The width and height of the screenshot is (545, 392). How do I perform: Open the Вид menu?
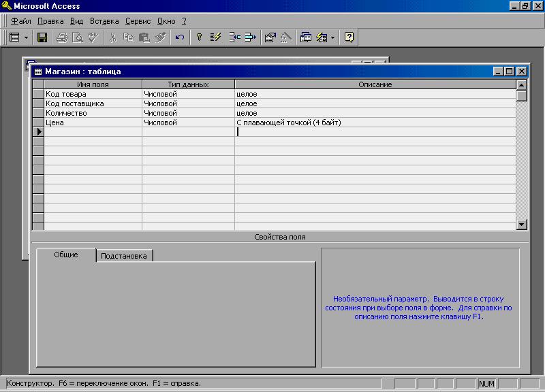pos(76,21)
